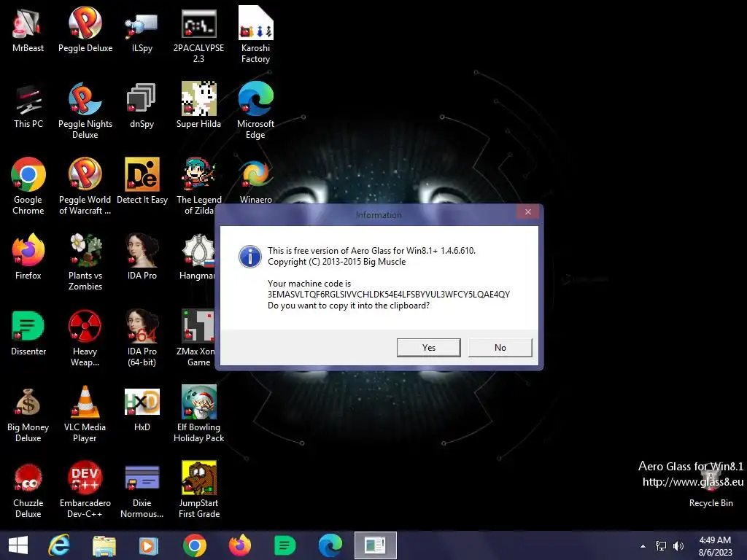Launch Internet Explorer from the taskbar
Screen dimensions: 747x560
coord(59,545)
